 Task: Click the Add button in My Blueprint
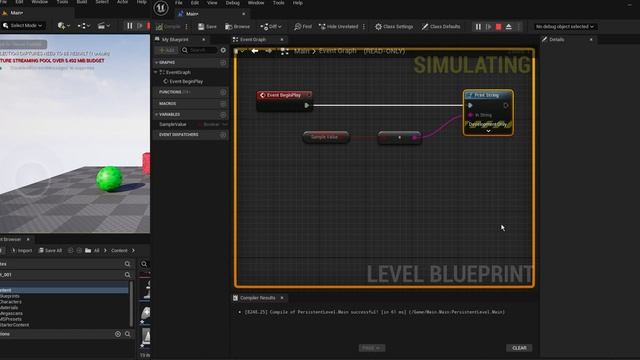[x=167, y=50]
